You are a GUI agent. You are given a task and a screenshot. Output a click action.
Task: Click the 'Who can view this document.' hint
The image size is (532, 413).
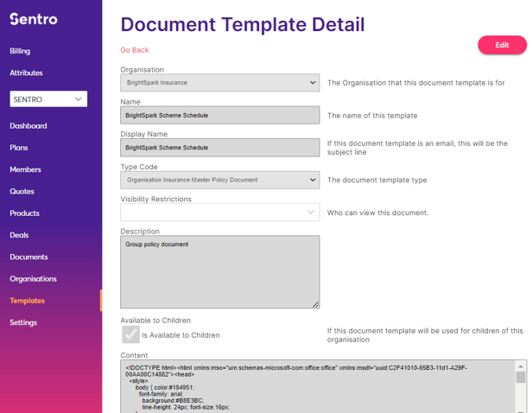377,213
